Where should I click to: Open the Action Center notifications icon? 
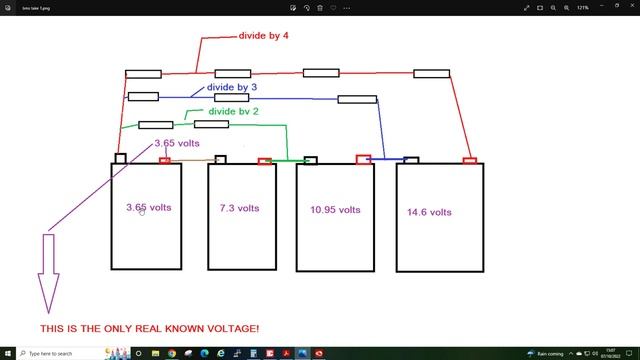click(629, 353)
